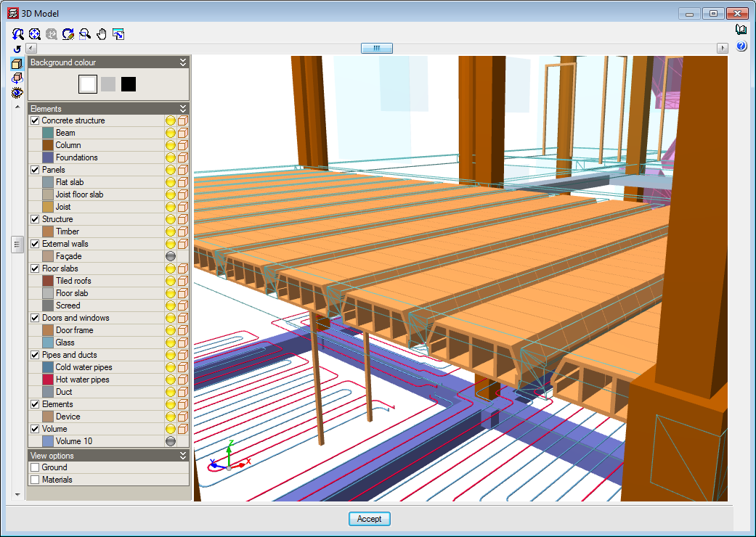Viewport: 756px width, 537px height.
Task: Uncheck the Concrete structure checkbox
Action: (35, 120)
